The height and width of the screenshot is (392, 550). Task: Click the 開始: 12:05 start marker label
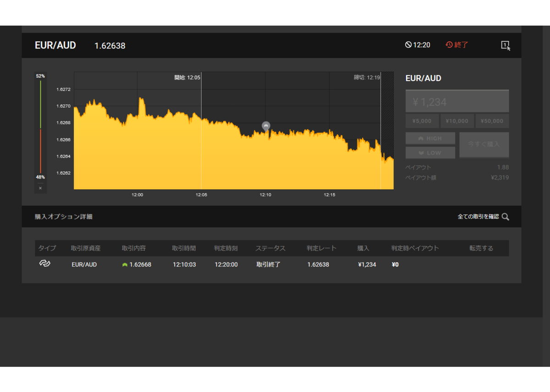(187, 77)
